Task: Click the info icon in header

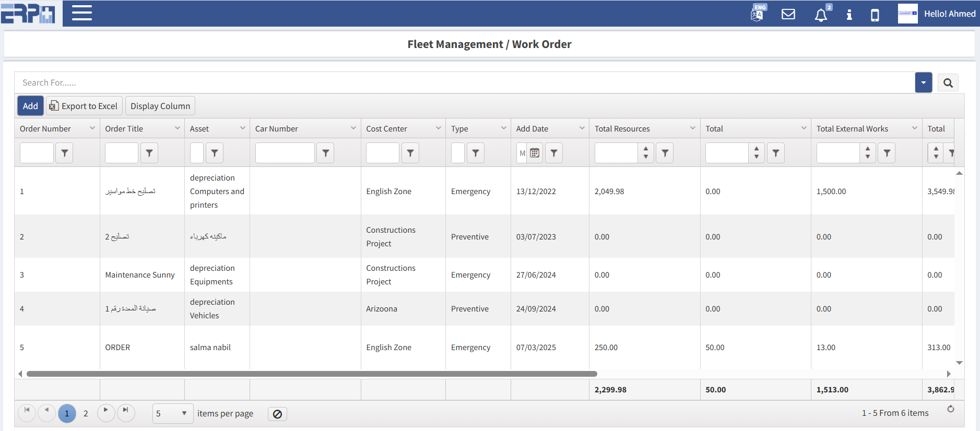Action: coord(849,15)
